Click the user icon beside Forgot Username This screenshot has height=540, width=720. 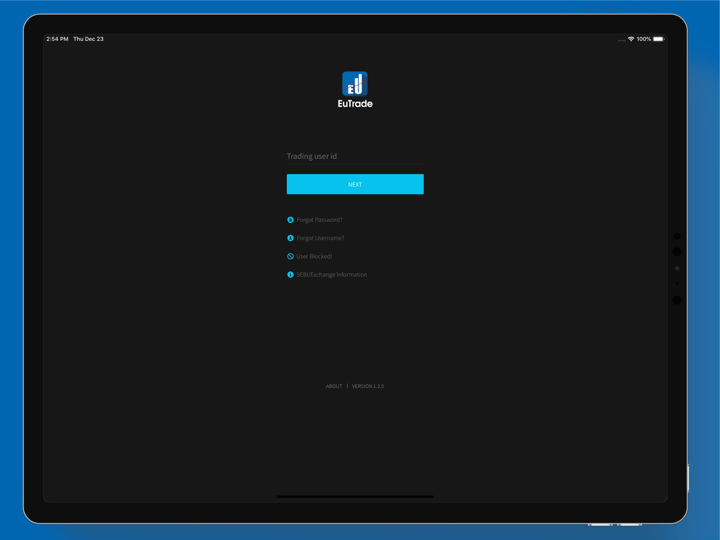click(x=291, y=238)
